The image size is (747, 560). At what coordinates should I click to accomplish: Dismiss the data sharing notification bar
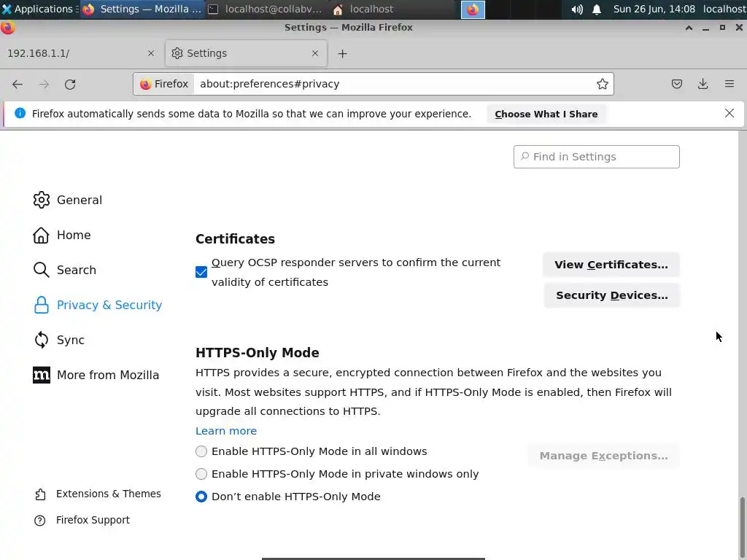click(729, 113)
